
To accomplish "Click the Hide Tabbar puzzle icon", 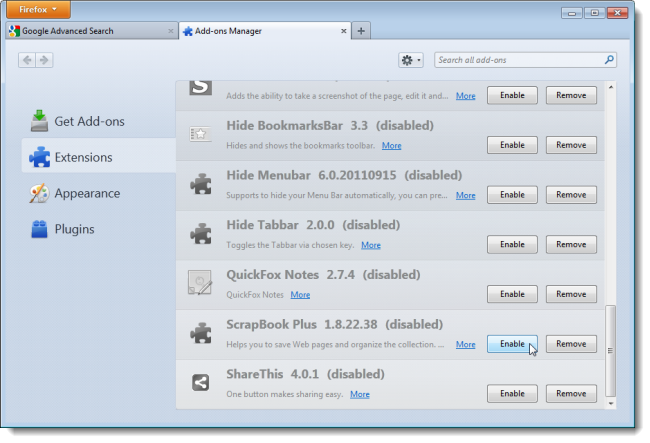I will tap(201, 234).
